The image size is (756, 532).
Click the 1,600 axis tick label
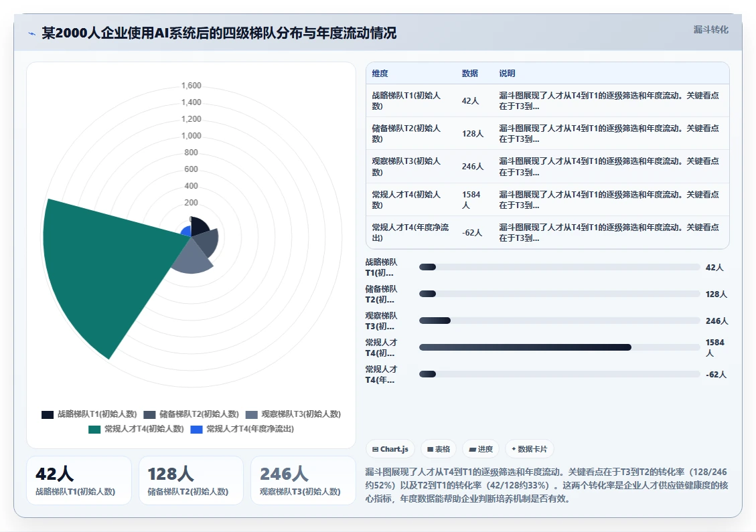coord(191,86)
